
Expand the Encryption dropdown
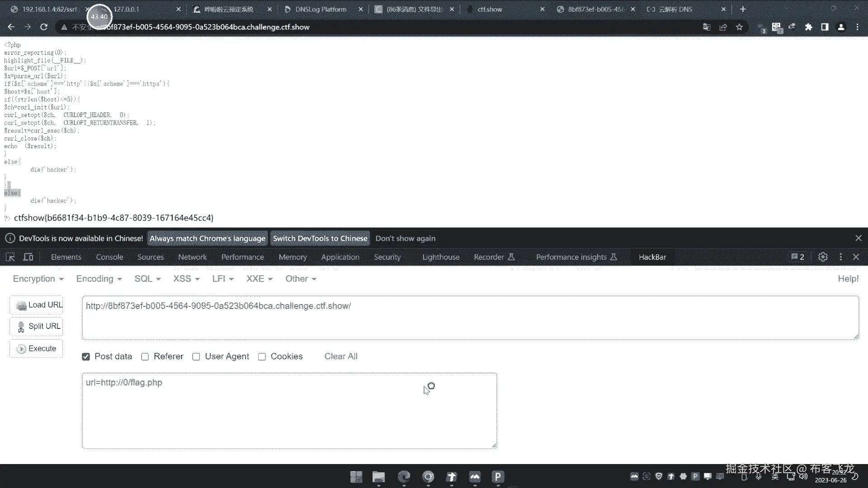tap(38, 279)
